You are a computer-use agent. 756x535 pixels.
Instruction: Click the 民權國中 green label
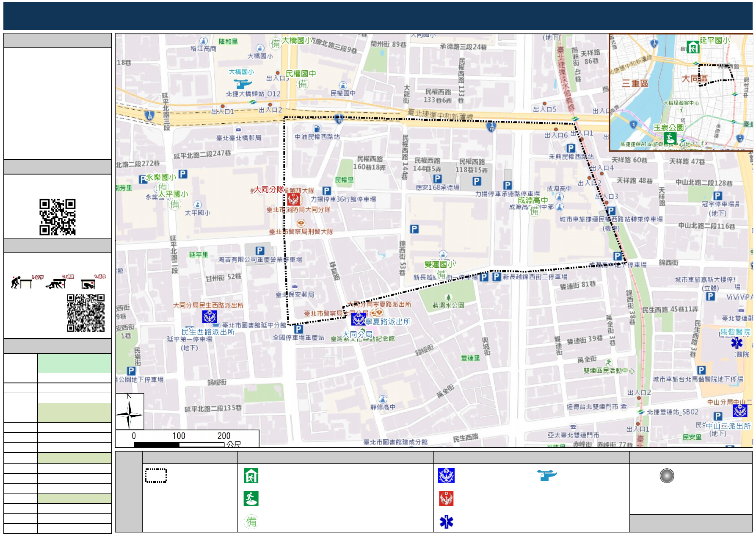point(301,73)
